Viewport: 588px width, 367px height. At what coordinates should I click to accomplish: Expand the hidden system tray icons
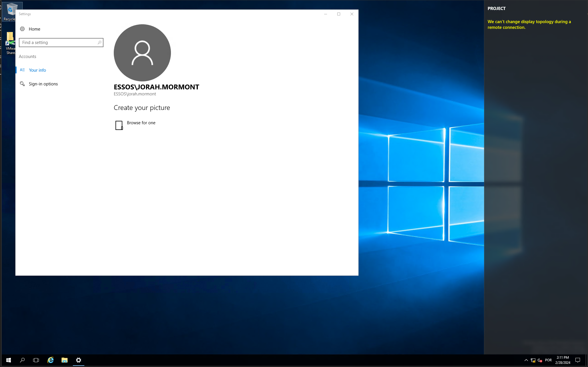point(526,360)
